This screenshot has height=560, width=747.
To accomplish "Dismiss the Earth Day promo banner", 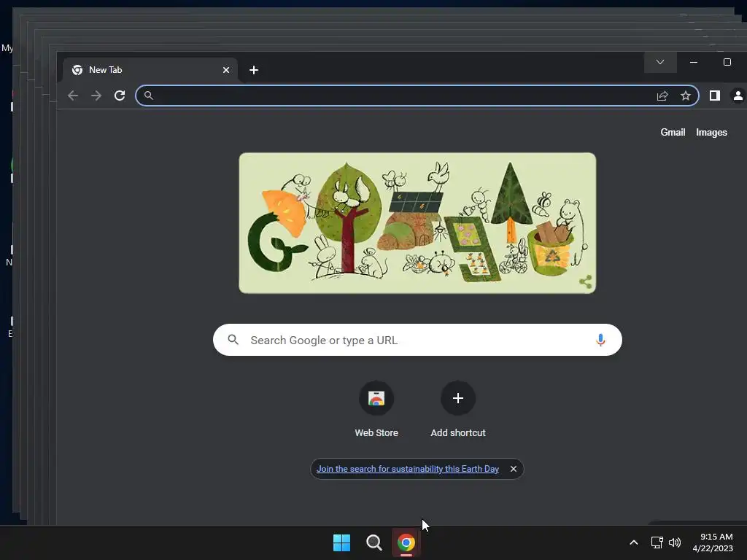I will pos(514,469).
